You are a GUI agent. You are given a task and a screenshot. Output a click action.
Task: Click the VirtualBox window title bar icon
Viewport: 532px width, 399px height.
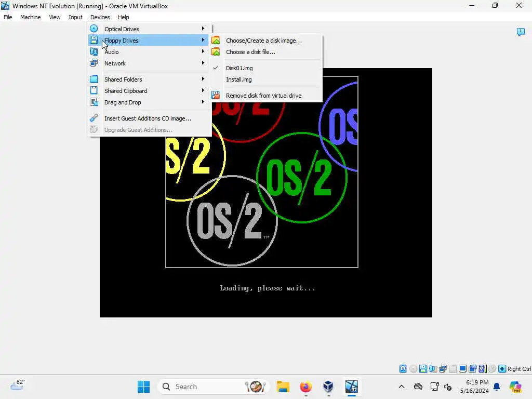click(x=5, y=6)
